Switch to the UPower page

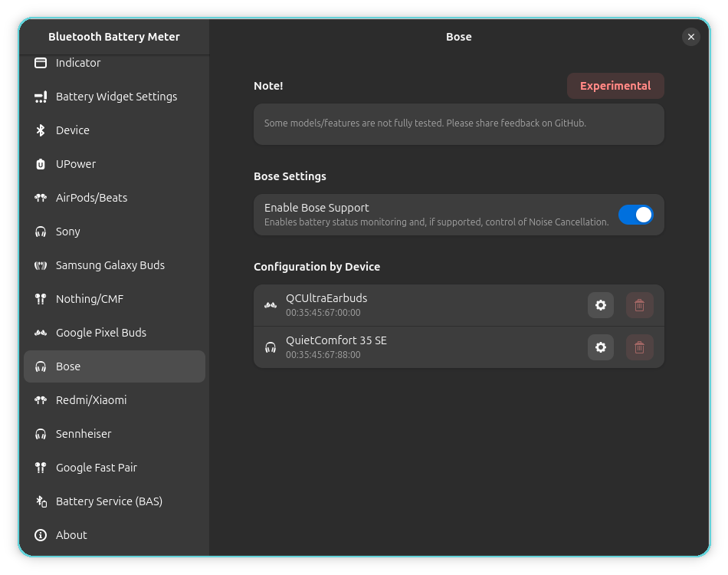(114, 164)
